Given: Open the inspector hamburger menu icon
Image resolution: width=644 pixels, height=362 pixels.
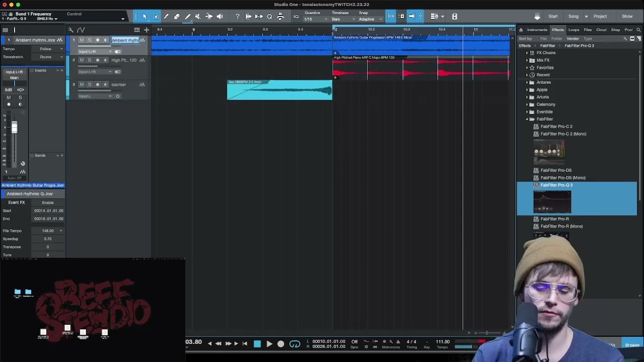Looking at the screenshot, I should [x=5, y=30].
